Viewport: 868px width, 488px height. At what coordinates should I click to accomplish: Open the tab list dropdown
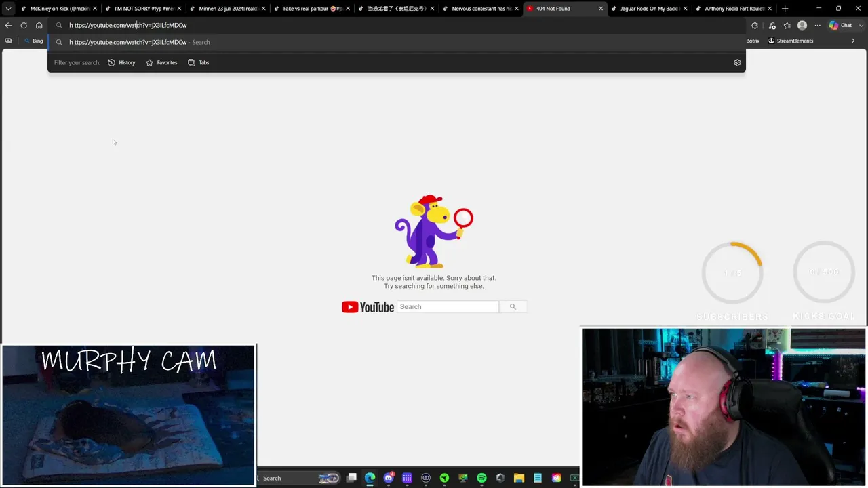tap(8, 9)
